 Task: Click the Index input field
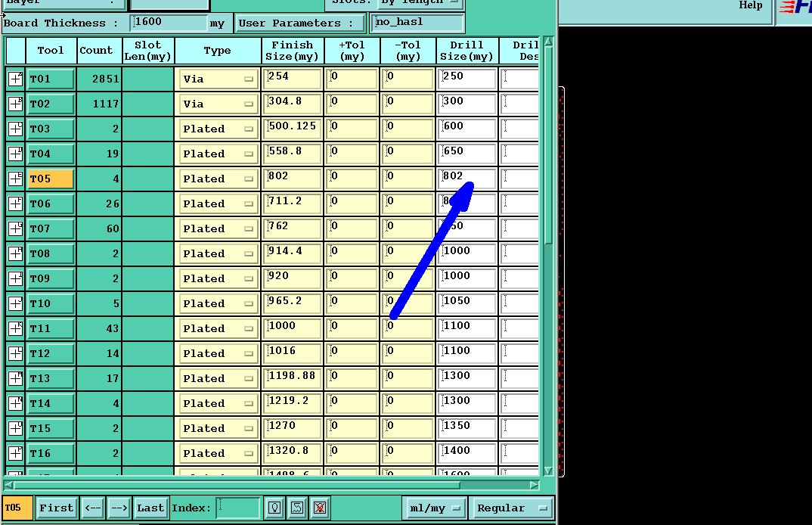[x=237, y=508]
